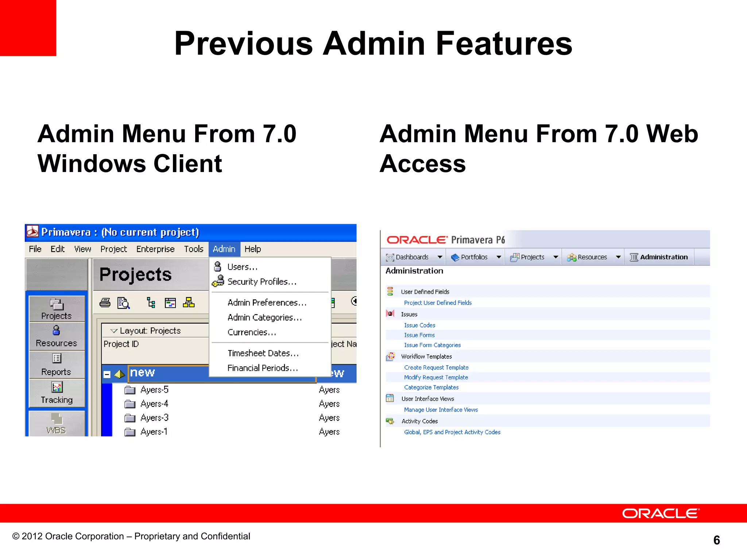Collapse the 'new' EPS node

click(107, 374)
